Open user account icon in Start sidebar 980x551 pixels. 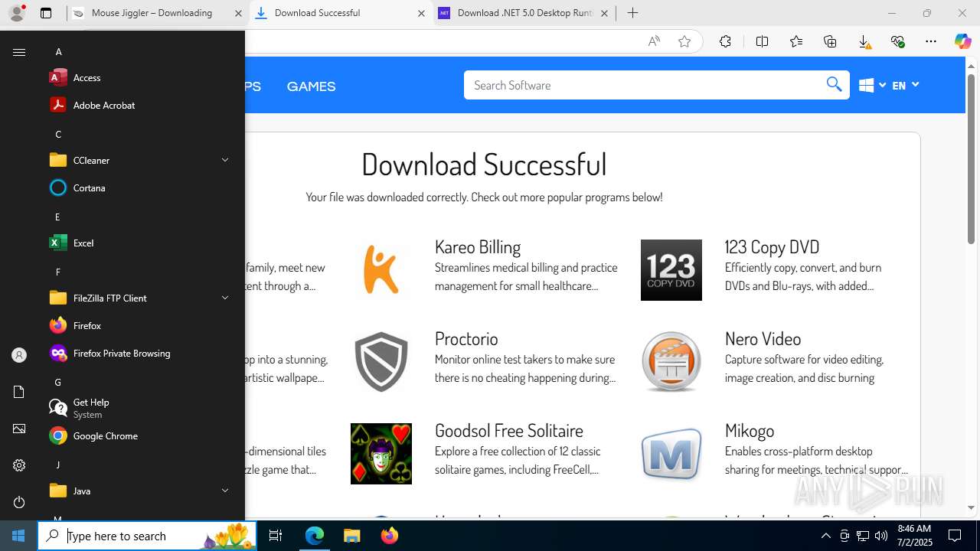tap(19, 355)
